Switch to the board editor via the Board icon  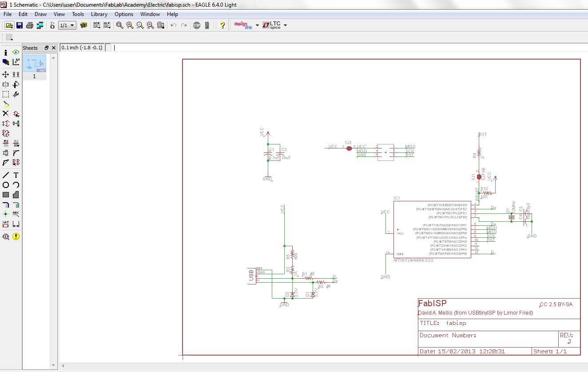[x=52, y=25]
